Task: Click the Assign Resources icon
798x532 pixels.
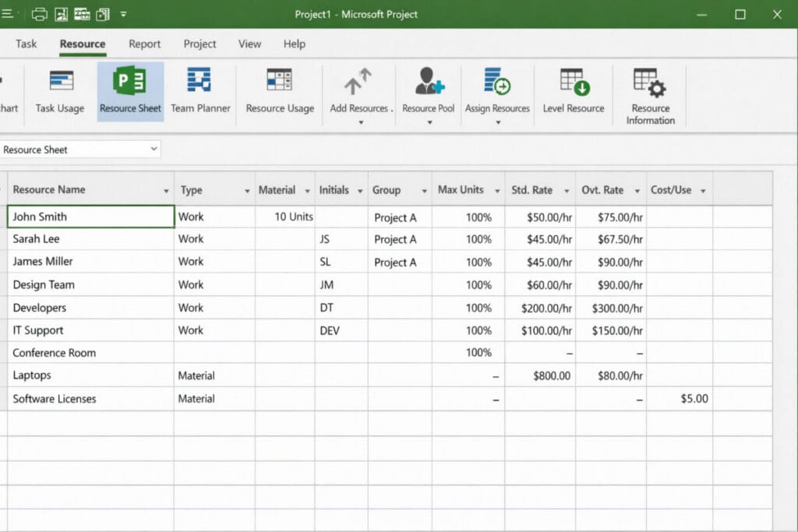Action: coord(497,81)
